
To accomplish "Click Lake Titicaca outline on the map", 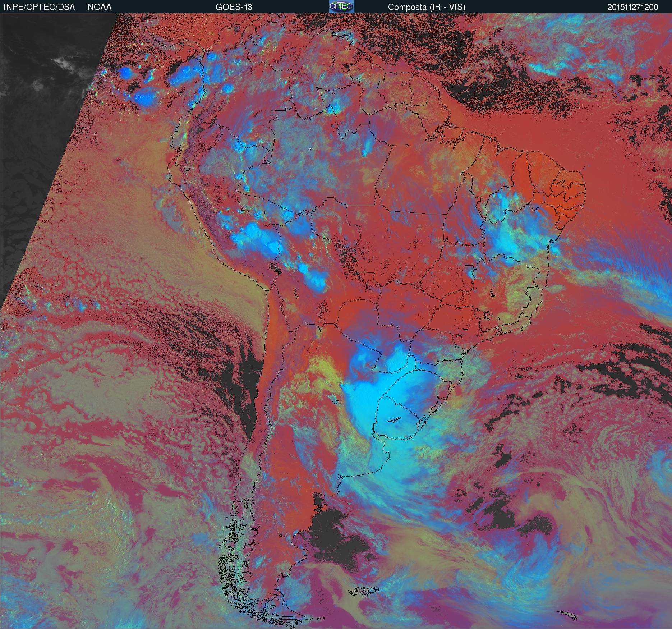I will (x=275, y=268).
